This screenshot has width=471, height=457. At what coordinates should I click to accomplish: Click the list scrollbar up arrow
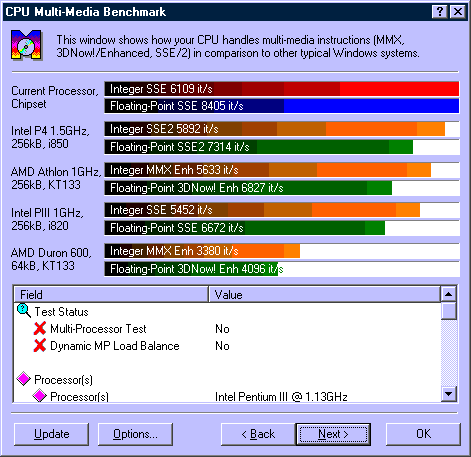pyautogui.click(x=449, y=294)
